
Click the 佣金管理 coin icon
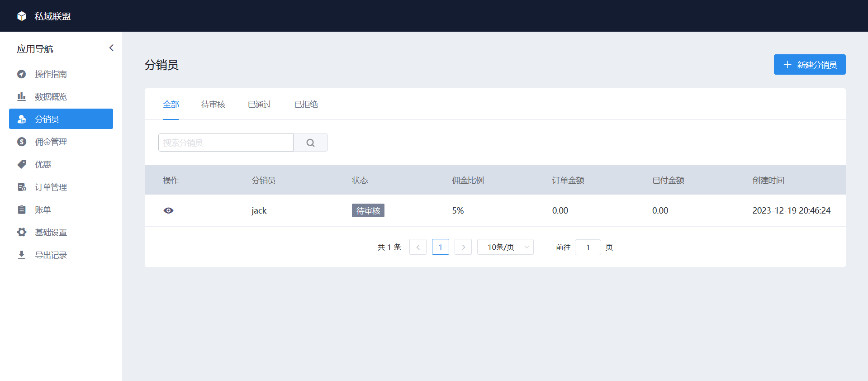point(21,142)
